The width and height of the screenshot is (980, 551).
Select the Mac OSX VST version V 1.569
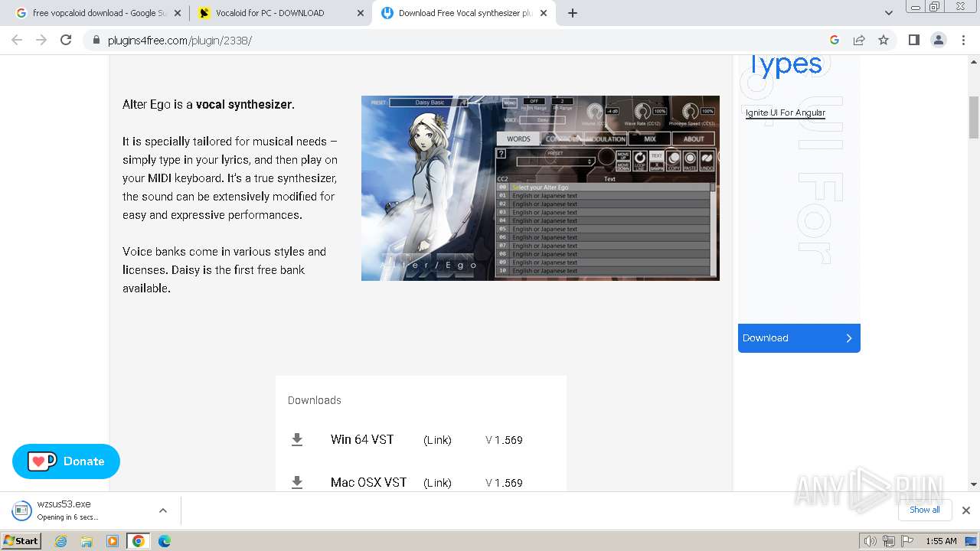[x=504, y=483]
